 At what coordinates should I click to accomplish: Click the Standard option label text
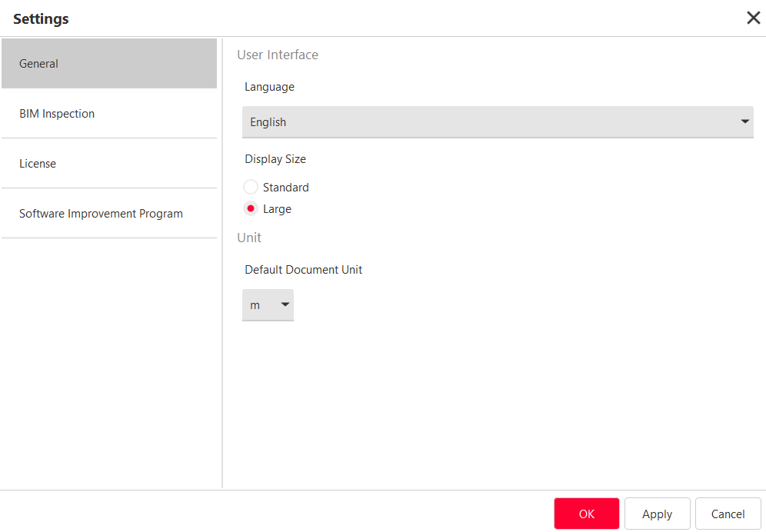click(285, 188)
